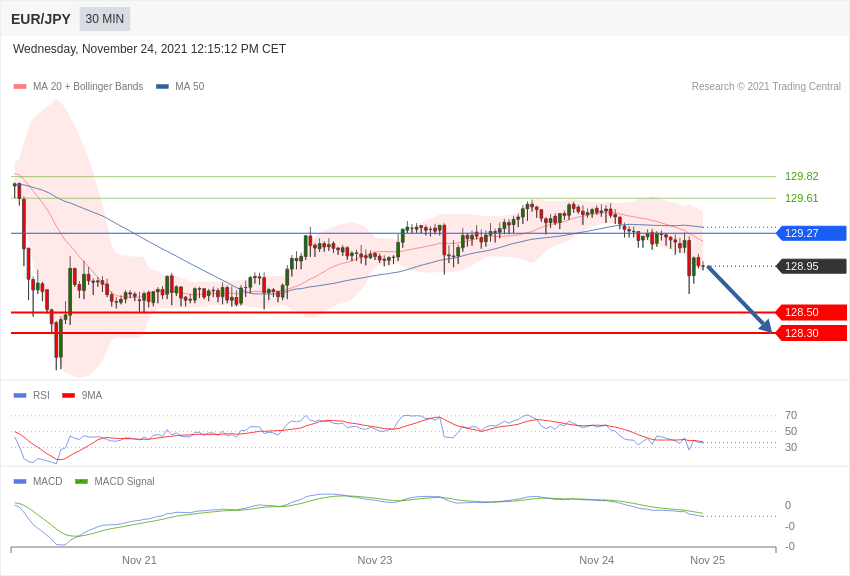Screen dimensions: 850x576
Task: Click the 30 MIN timeframe badge
Action: pos(105,19)
